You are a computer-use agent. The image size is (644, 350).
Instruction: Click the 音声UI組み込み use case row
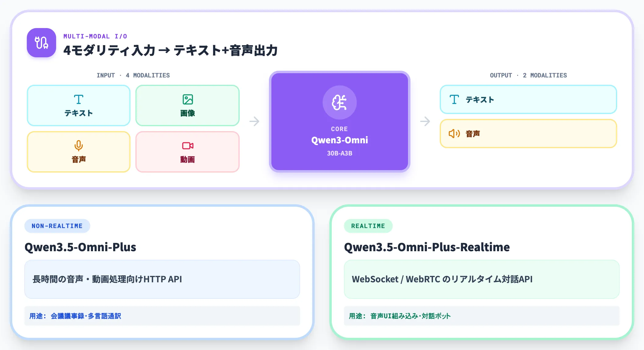(x=482, y=316)
